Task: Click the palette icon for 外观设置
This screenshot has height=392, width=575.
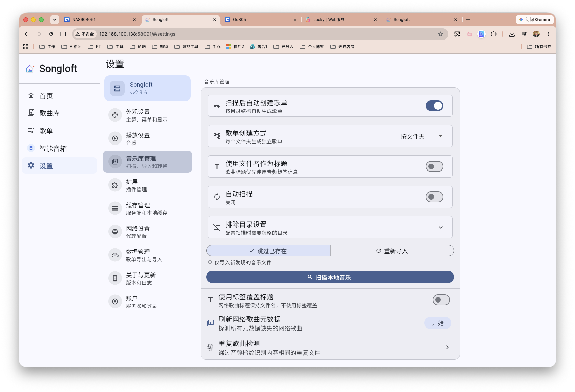Action: tap(115, 115)
